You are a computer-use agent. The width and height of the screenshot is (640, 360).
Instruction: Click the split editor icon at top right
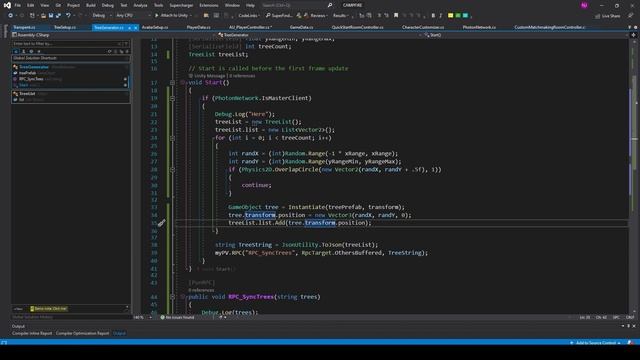click(x=633, y=35)
